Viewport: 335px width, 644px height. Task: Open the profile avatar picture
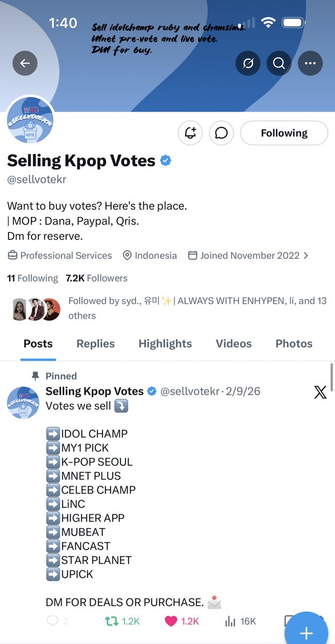point(30,120)
